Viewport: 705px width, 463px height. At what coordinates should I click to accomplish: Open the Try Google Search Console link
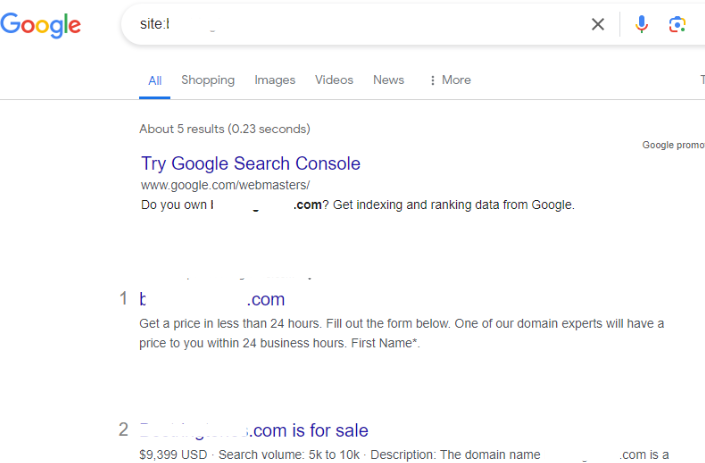[250, 163]
